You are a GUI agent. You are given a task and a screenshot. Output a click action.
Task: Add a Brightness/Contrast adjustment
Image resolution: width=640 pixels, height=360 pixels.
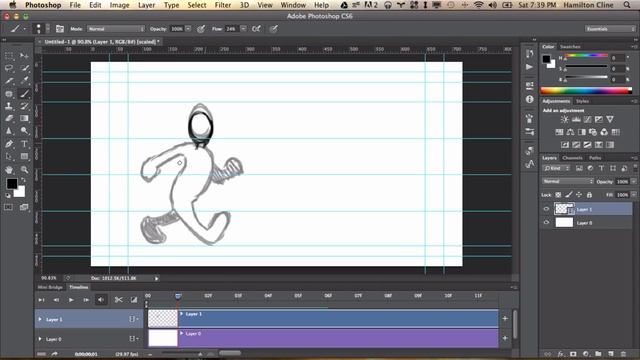pyautogui.click(x=564, y=120)
